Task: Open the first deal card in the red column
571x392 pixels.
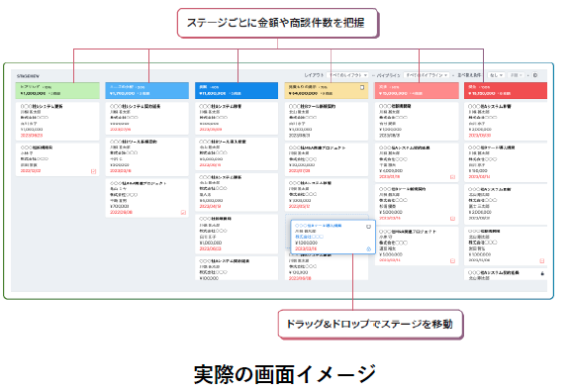Action: click(x=506, y=121)
